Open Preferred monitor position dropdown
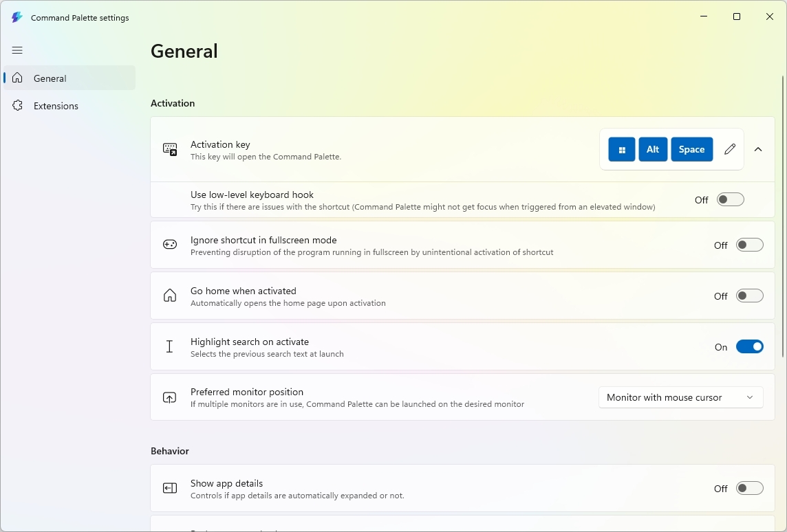This screenshot has width=787, height=532. 680,397
